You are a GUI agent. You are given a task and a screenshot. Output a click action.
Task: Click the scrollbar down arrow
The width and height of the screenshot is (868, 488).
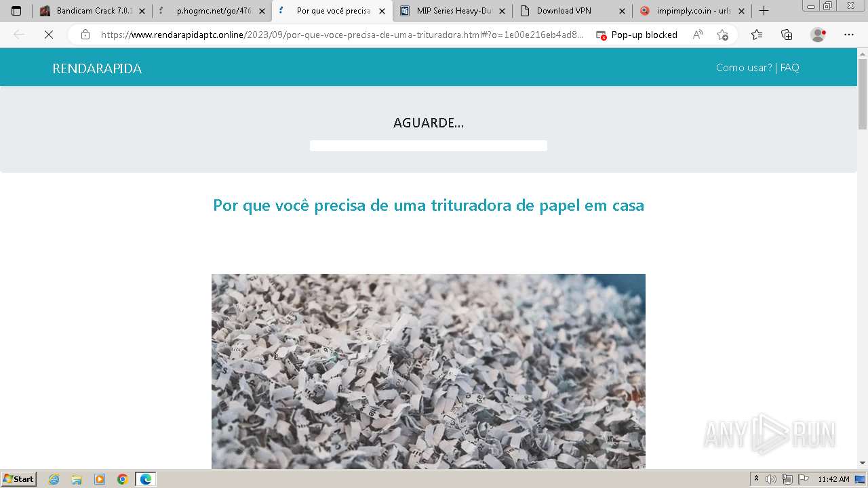click(x=863, y=464)
